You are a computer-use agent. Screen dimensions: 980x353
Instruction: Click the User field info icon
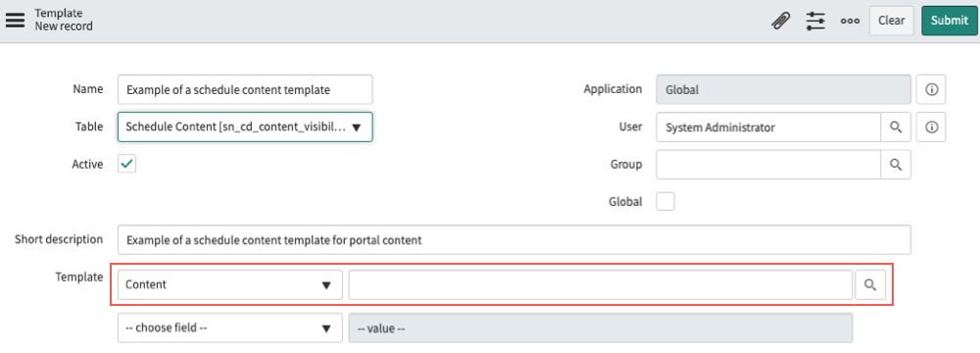click(931, 127)
